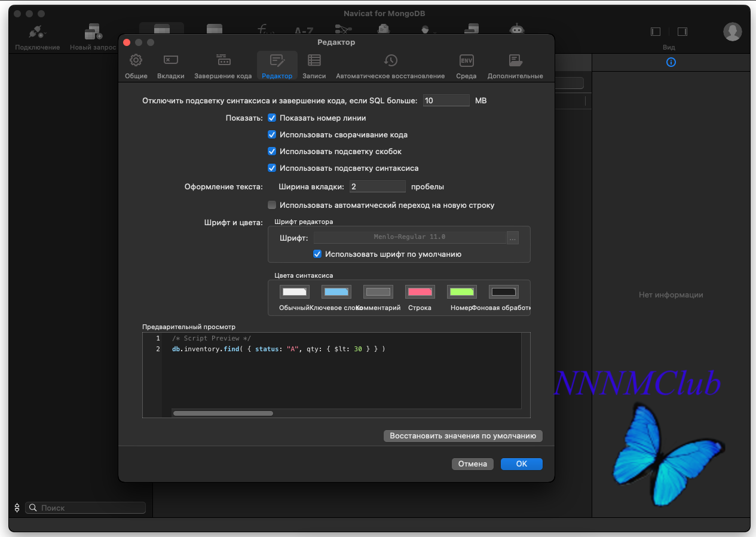Screen dimensions: 756x537
Task: Select the Редактор settings tab
Action: [x=277, y=66]
